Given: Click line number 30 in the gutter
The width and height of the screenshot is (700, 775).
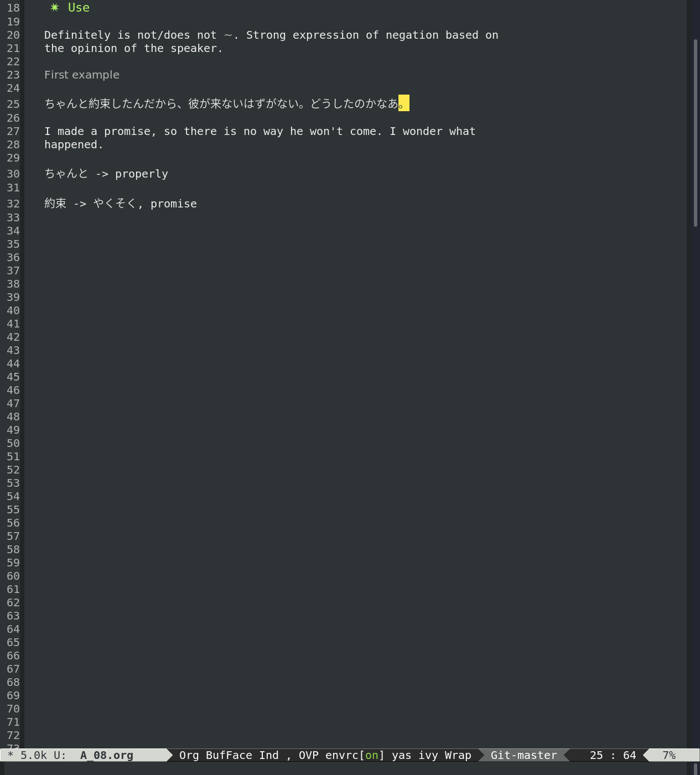Looking at the screenshot, I should pyautogui.click(x=13, y=174).
